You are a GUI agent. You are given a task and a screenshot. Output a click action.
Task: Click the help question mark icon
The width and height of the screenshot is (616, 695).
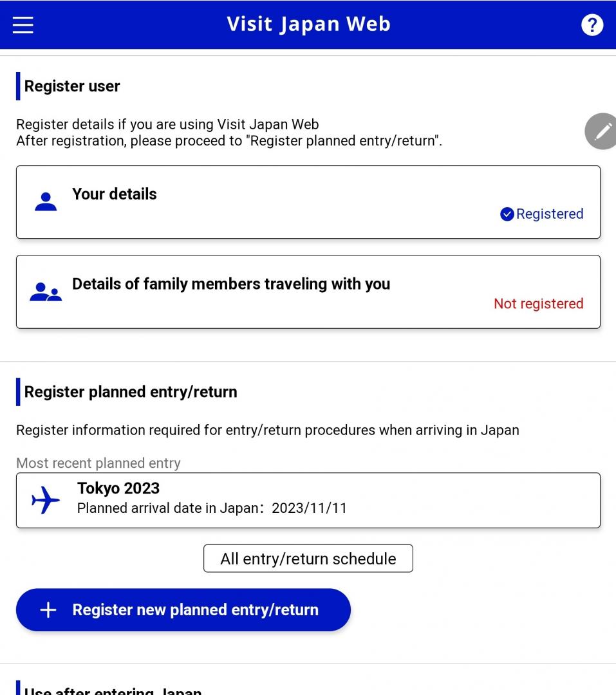coord(592,25)
